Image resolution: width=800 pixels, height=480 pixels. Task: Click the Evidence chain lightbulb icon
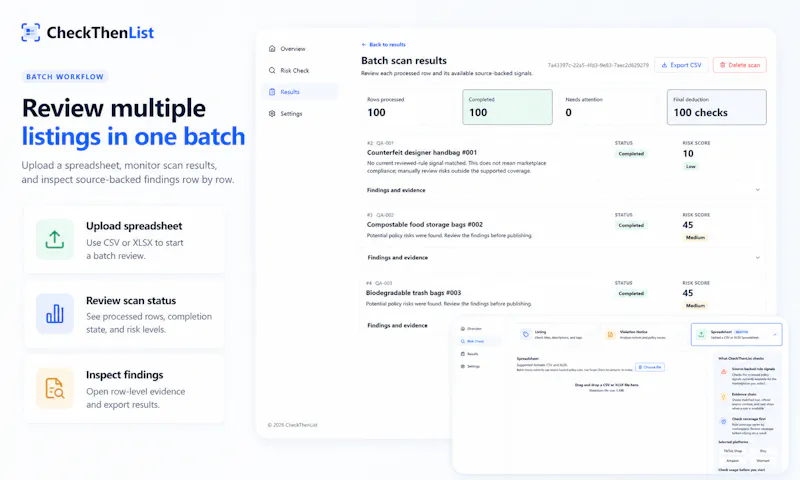coord(723,397)
